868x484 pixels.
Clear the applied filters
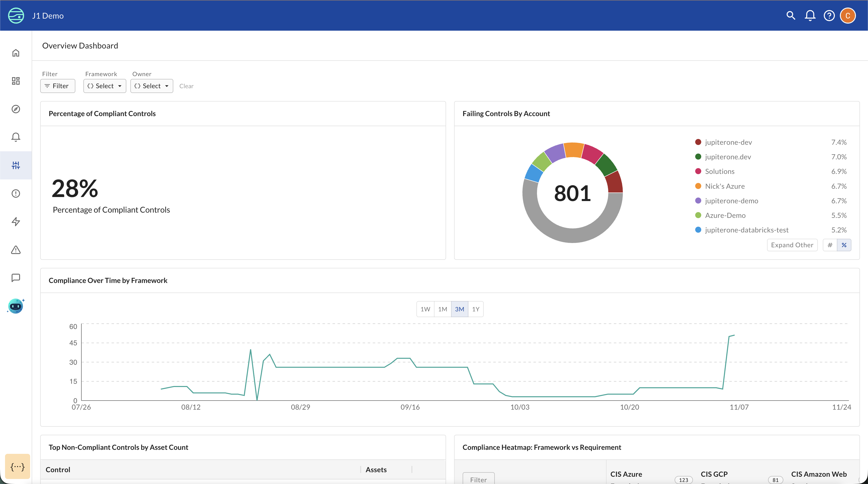tap(187, 86)
